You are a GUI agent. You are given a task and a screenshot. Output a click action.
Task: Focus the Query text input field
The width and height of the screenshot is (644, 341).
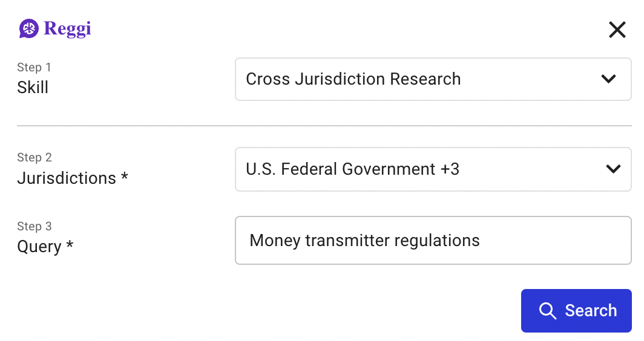(x=545, y=241)
